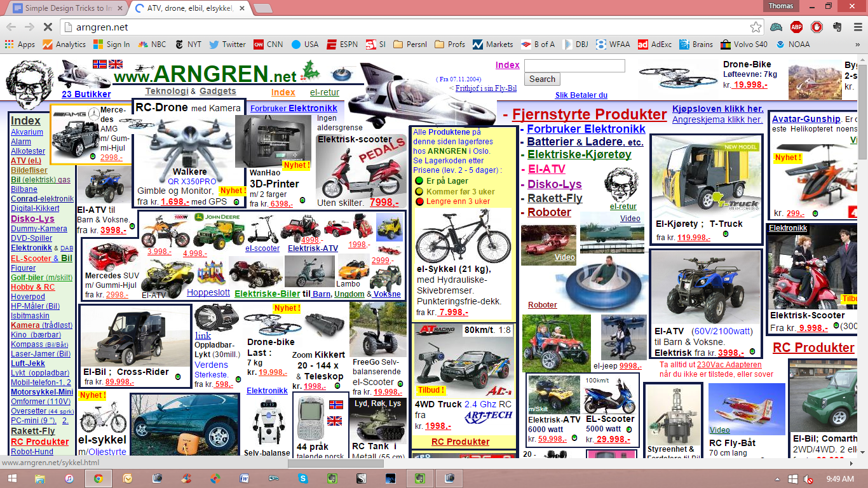Open Disko-Lys in the left index

32,219
